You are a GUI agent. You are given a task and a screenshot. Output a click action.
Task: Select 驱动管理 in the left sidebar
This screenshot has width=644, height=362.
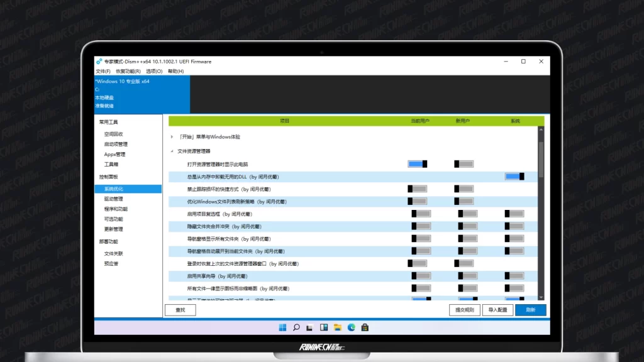click(x=114, y=199)
